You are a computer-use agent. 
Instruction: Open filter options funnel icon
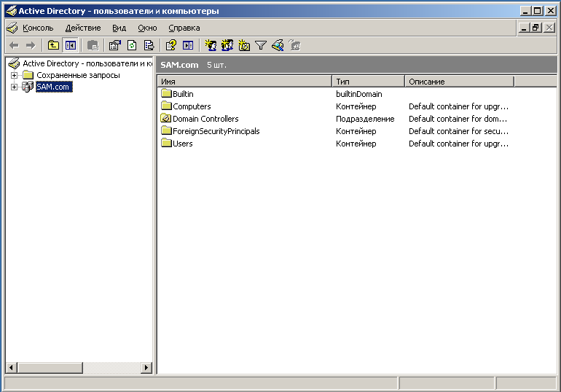(x=261, y=45)
